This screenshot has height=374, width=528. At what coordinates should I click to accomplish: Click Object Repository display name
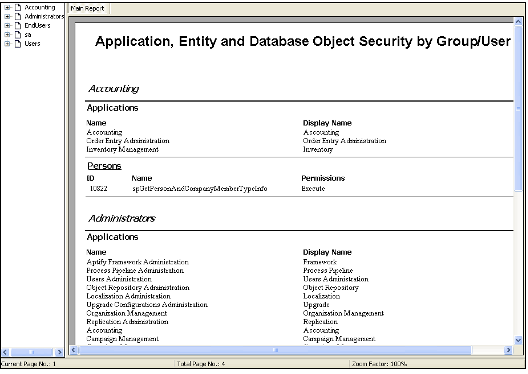pos(330,287)
